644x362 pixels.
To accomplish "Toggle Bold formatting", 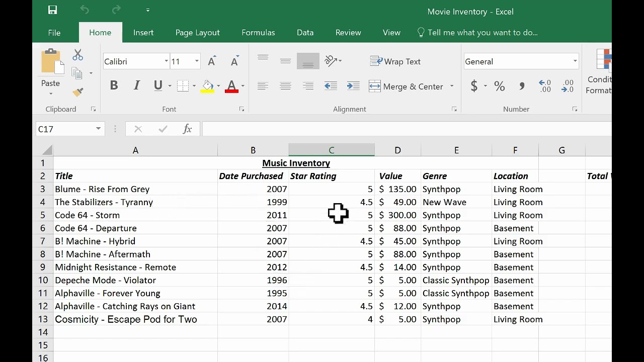I will tap(114, 86).
